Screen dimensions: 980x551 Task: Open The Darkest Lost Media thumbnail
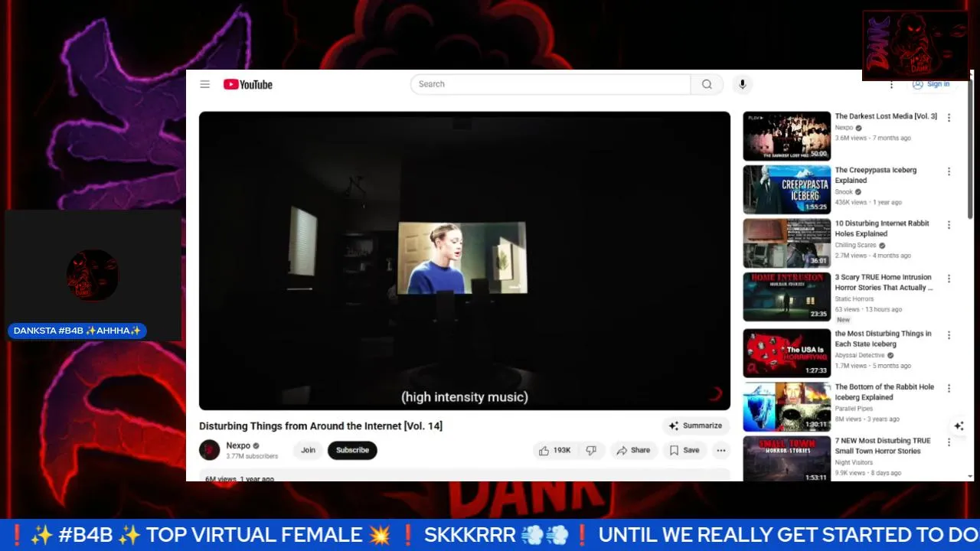tap(786, 136)
